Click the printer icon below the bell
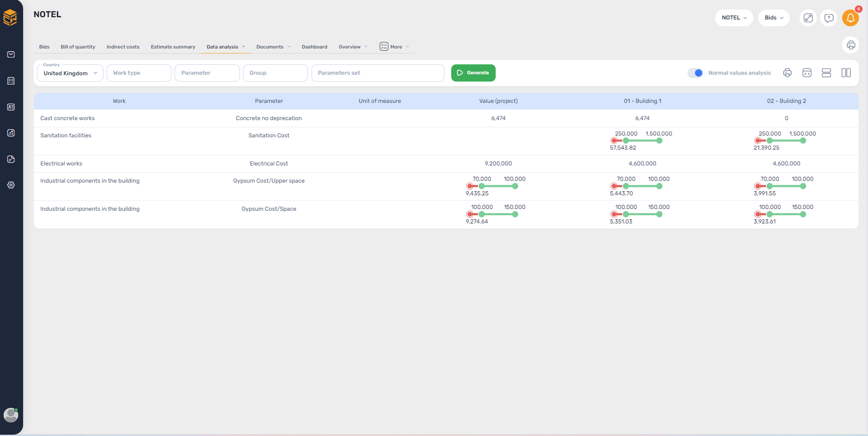The width and height of the screenshot is (868, 436). 851,45
